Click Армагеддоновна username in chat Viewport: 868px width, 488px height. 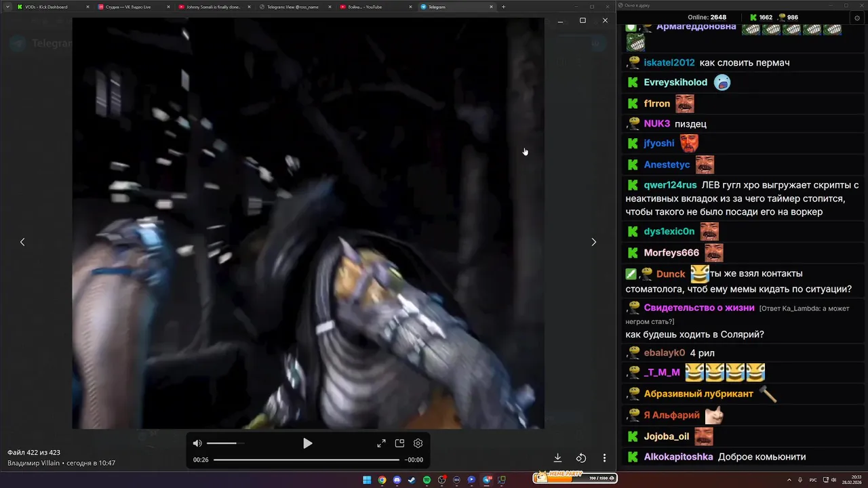[x=696, y=26]
